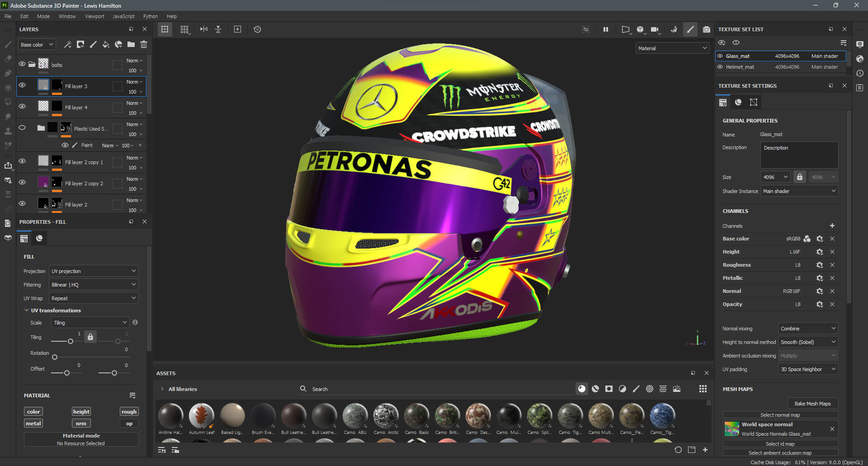Screen dimensions: 868x466
Task: Click the first Offset slider handle
Action: coord(67,373)
